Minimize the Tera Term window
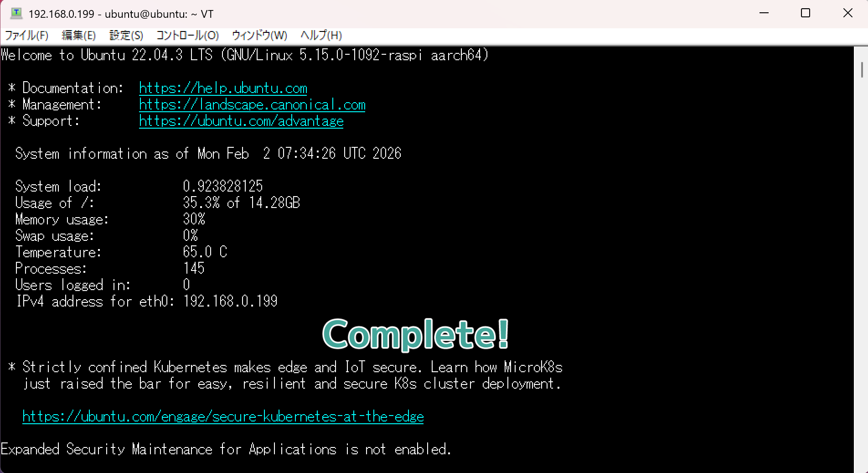Screen dimensions: 868x473 coord(764,13)
